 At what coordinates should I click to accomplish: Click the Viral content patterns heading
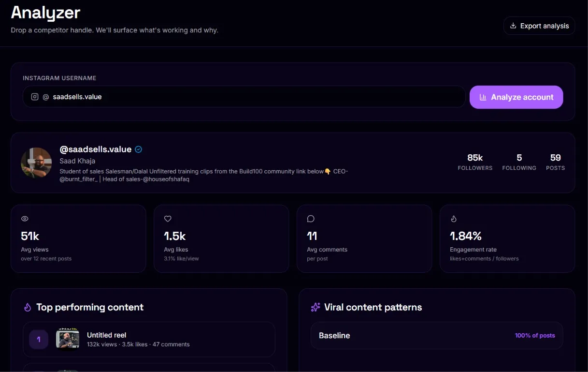point(373,307)
